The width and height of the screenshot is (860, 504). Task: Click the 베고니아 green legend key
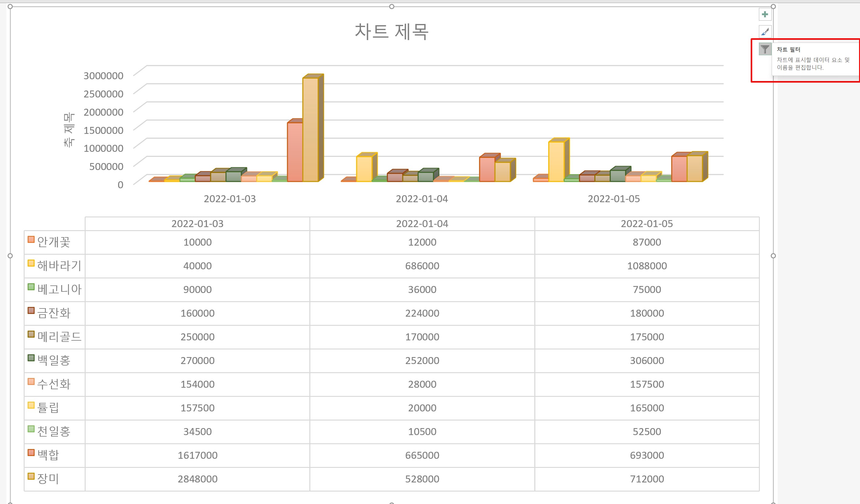(31, 287)
